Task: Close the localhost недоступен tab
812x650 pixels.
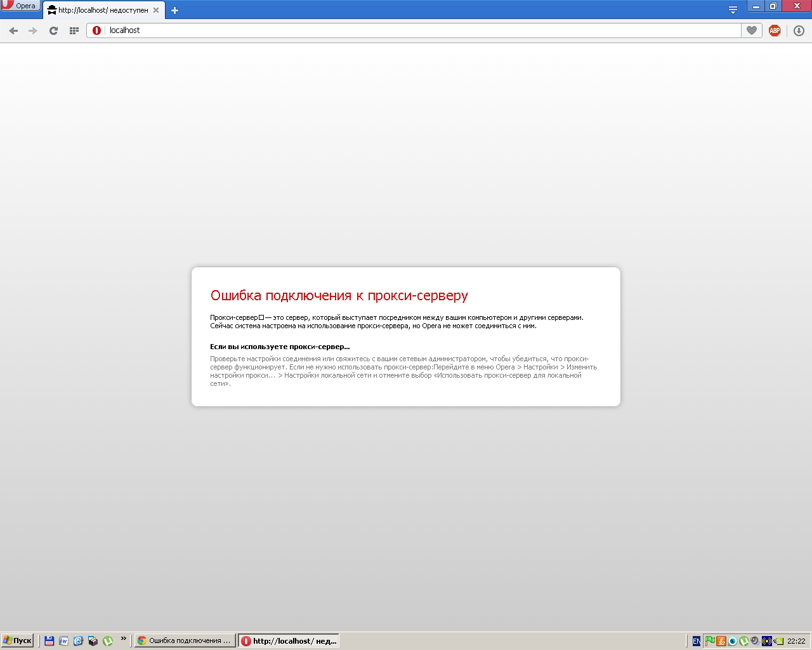Action: pyautogui.click(x=156, y=10)
